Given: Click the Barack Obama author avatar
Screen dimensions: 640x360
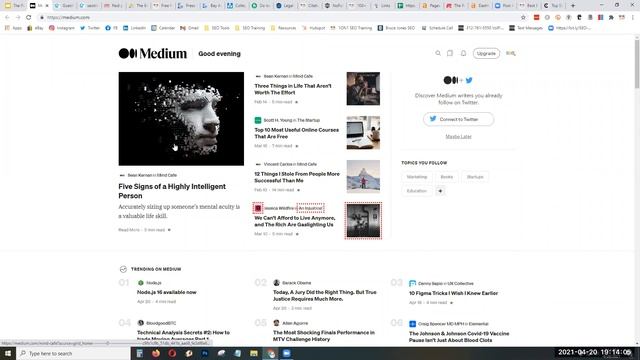Looking at the screenshot, I should point(276,282).
